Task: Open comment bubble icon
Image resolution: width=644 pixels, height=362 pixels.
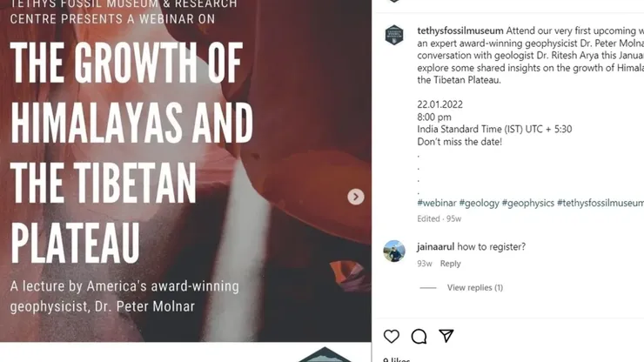Action: pyautogui.click(x=419, y=337)
